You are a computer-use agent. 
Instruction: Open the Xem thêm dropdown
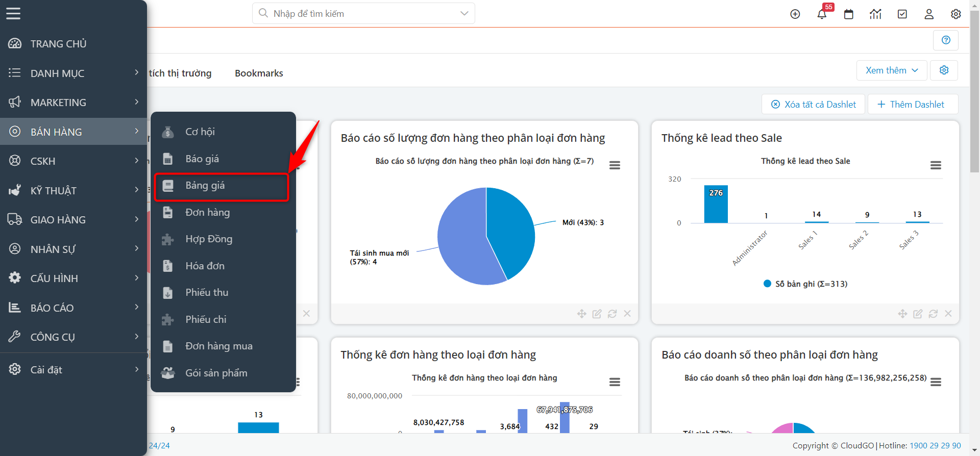pyautogui.click(x=892, y=70)
